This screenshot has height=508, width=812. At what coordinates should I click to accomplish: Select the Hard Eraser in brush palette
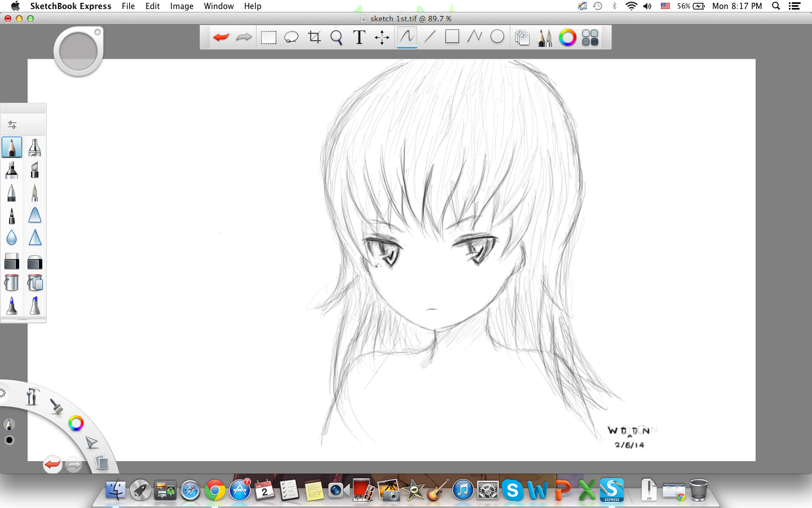pyautogui.click(x=12, y=261)
